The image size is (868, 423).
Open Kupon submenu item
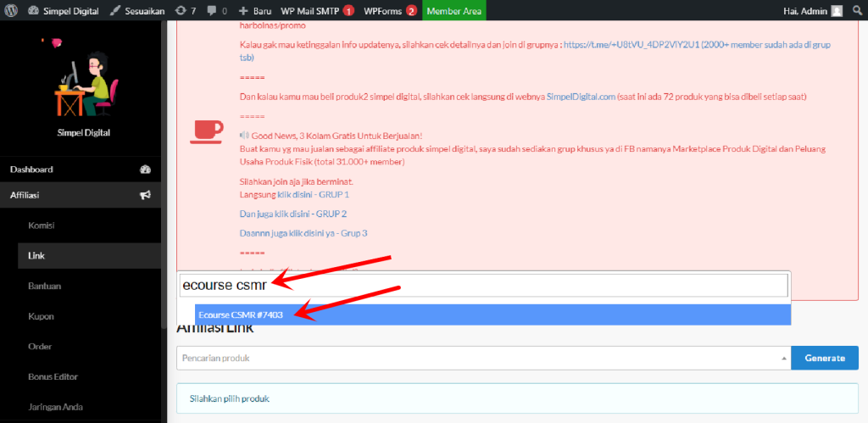pyautogui.click(x=41, y=317)
